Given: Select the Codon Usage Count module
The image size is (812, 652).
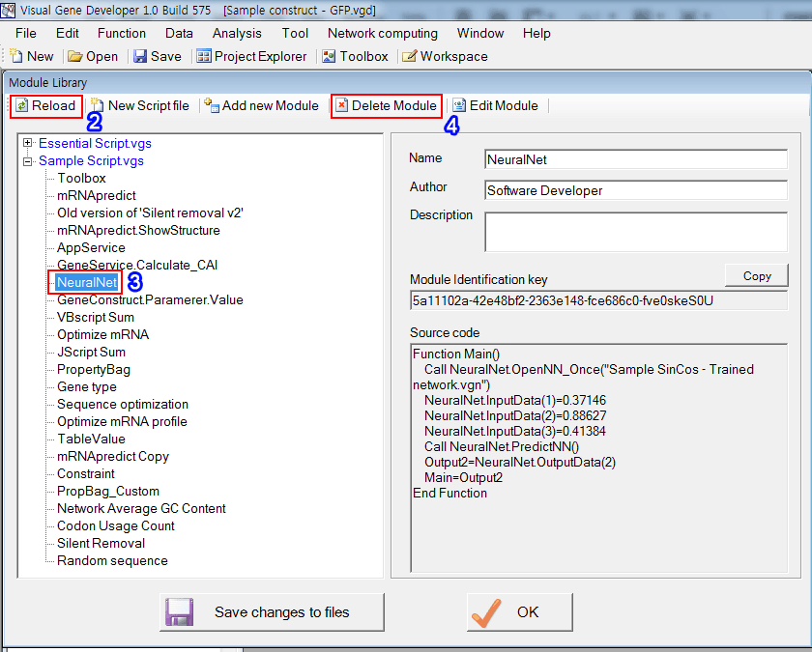Looking at the screenshot, I should tap(116, 525).
